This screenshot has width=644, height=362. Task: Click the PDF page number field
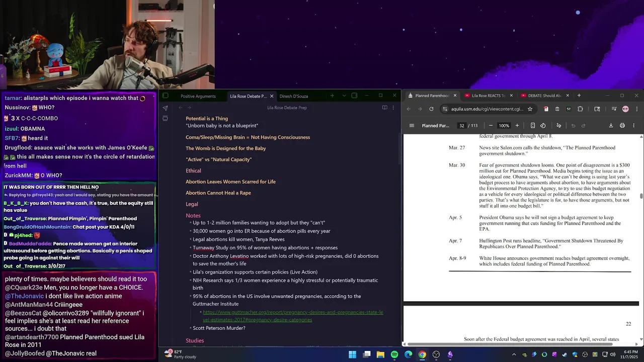pyautogui.click(x=461, y=126)
